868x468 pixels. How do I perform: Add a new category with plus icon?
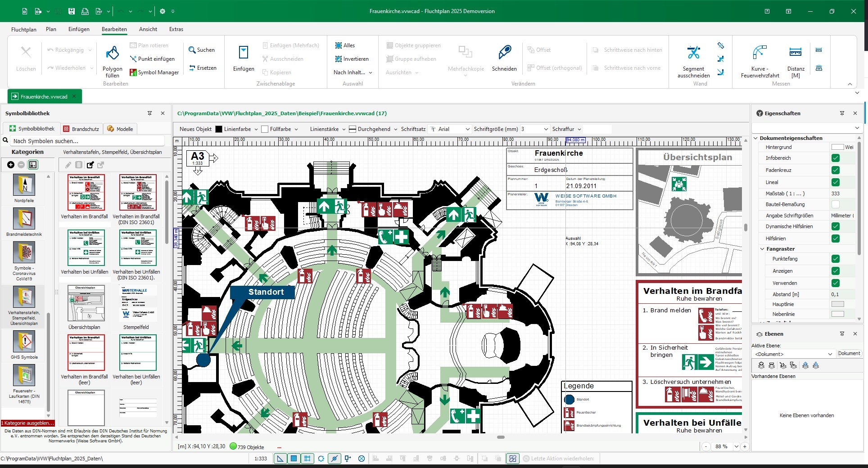11,165
